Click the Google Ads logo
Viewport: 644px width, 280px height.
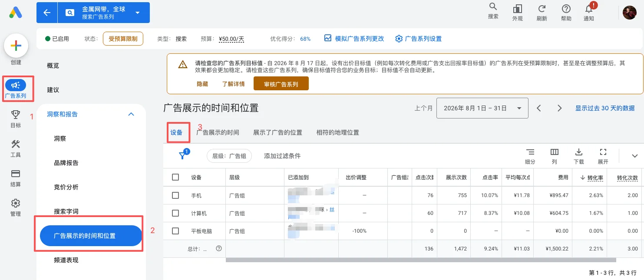(x=16, y=13)
